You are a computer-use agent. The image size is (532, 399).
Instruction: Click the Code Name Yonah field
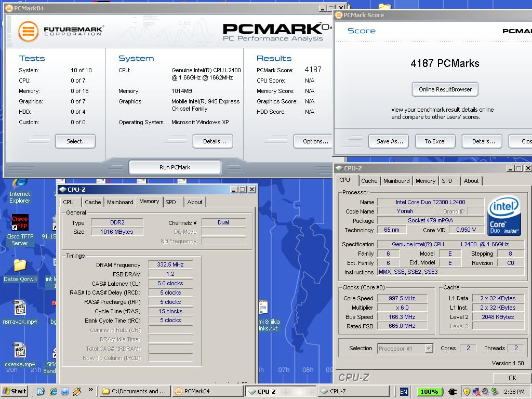coord(405,211)
